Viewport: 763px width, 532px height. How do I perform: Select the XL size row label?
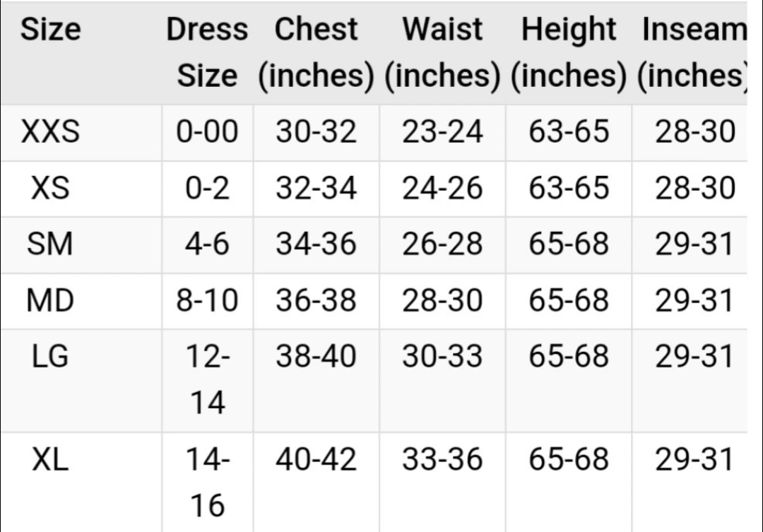(x=50, y=459)
